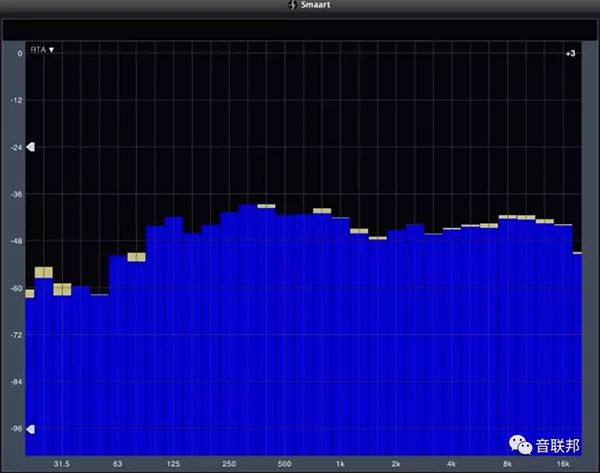600x473 pixels.
Task: Click the peak-hold marker just below 63 Hz
Action: point(136,257)
